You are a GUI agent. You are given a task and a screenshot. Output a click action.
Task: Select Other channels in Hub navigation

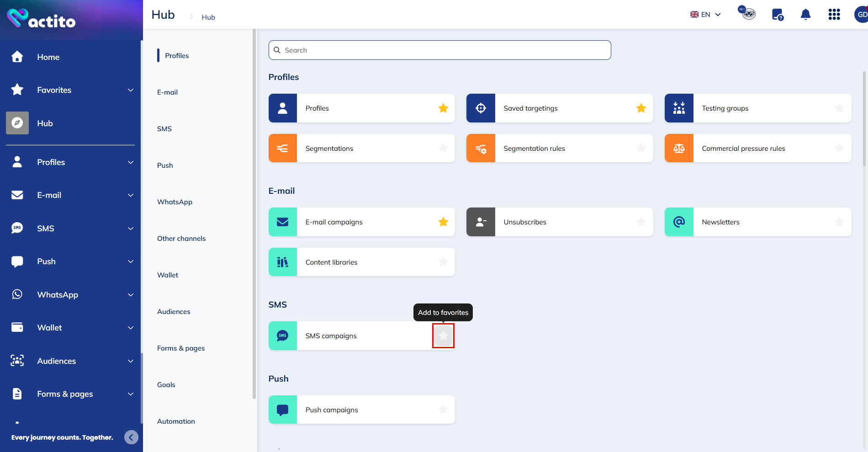[181, 239]
